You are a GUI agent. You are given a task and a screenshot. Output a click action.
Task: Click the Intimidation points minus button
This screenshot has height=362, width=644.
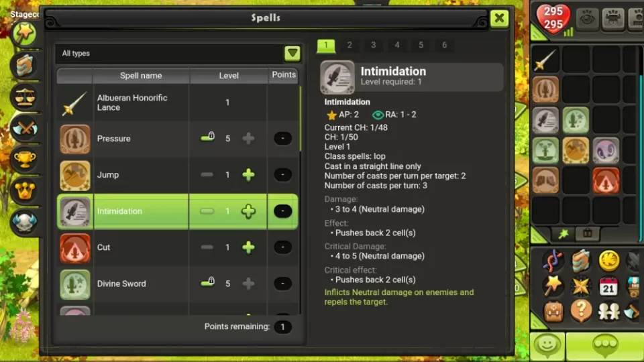tap(282, 211)
